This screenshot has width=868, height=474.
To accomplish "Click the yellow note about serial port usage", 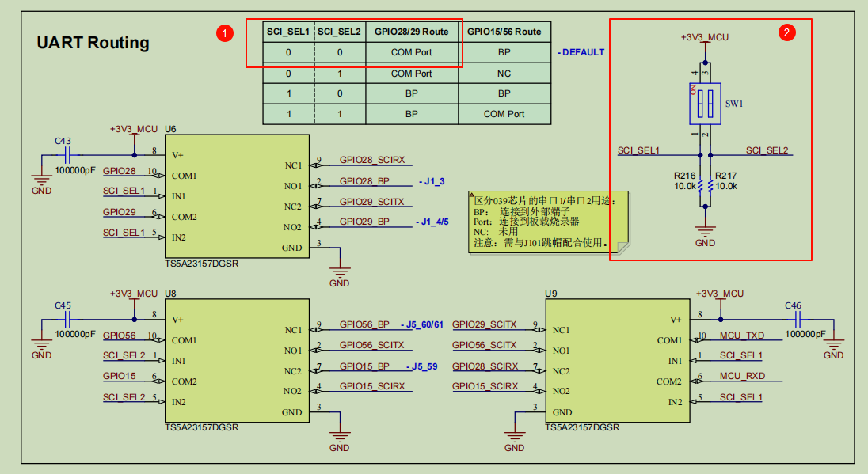I will [x=548, y=221].
